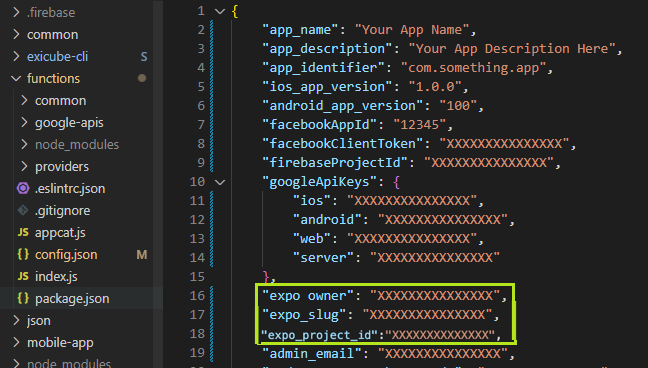Click the "app_description" key
648x368 pixels.
tap(328, 49)
